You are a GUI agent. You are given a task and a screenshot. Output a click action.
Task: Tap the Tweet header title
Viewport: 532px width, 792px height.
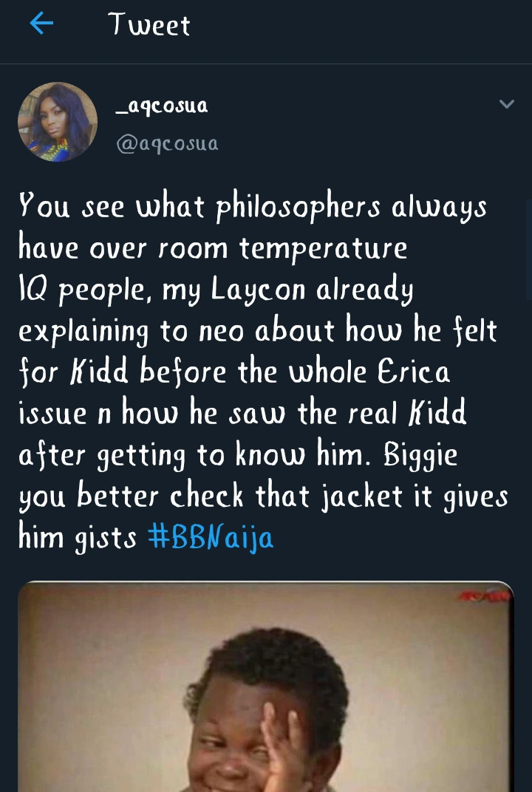pos(149,24)
